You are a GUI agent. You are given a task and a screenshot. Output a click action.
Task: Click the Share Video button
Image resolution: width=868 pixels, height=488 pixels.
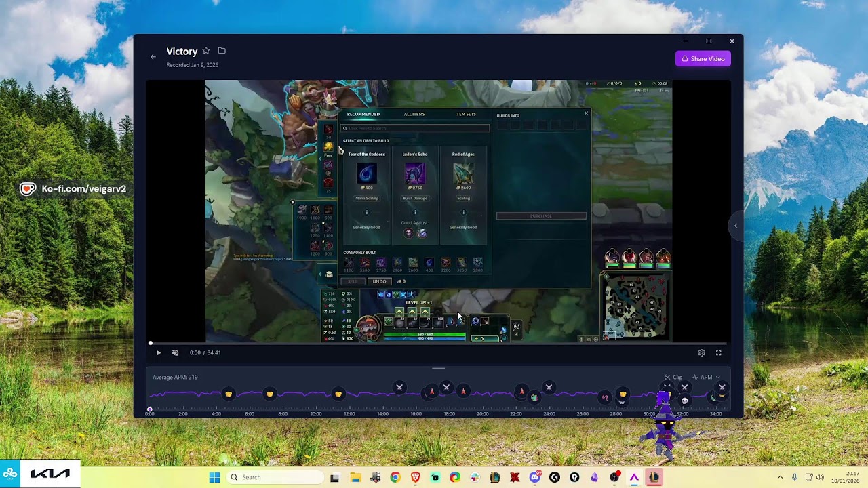click(703, 59)
